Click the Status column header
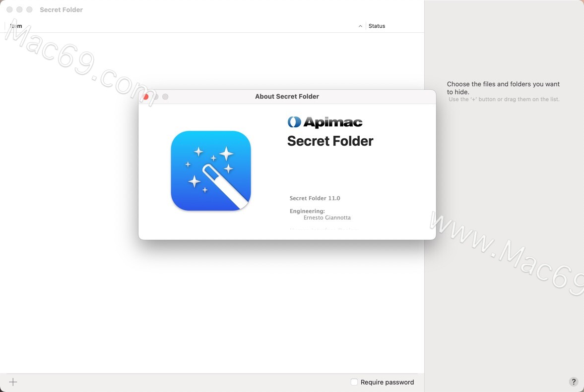This screenshot has height=392, width=584. (377, 26)
